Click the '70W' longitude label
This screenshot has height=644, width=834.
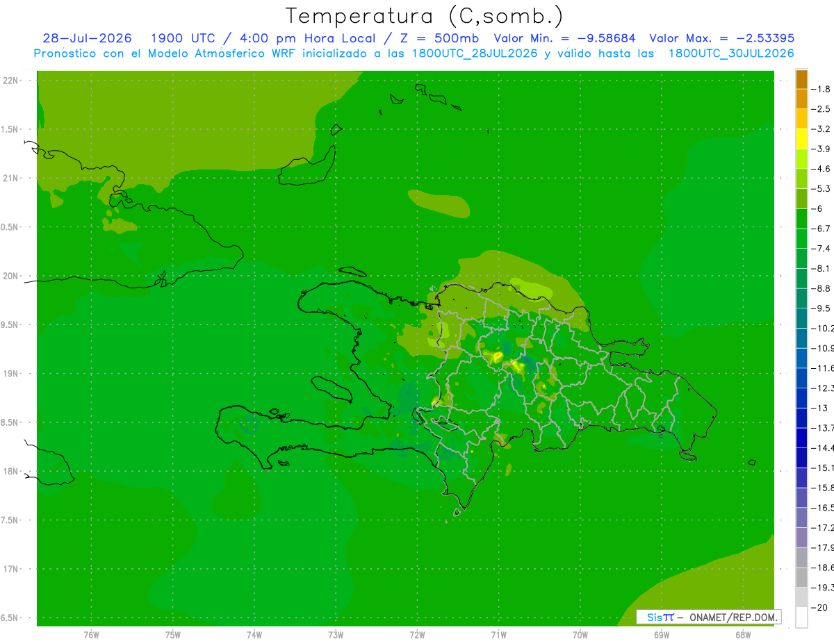click(x=580, y=634)
